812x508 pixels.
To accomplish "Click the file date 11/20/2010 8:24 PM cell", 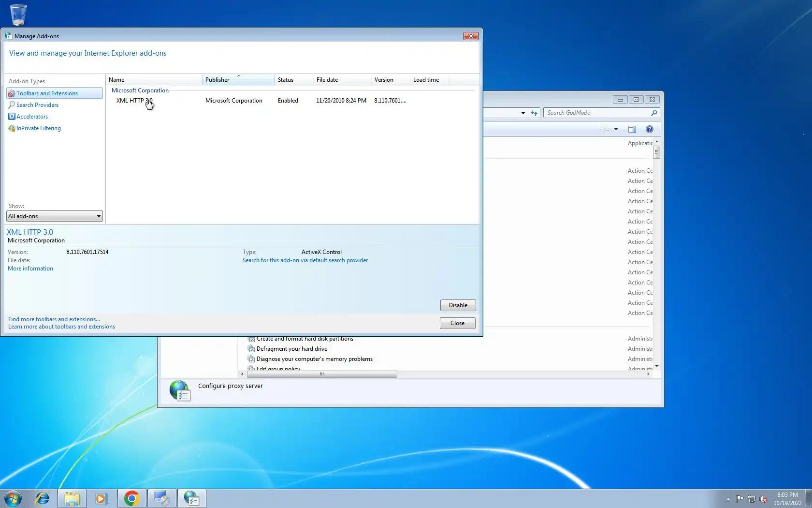I will point(341,101).
